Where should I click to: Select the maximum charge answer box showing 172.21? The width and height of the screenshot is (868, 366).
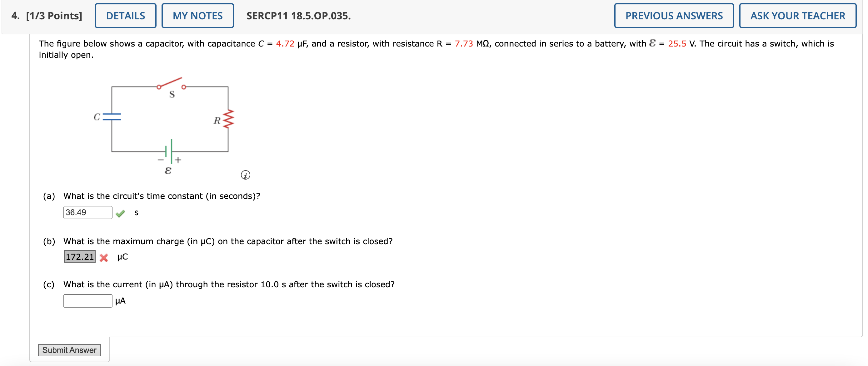[x=80, y=257]
